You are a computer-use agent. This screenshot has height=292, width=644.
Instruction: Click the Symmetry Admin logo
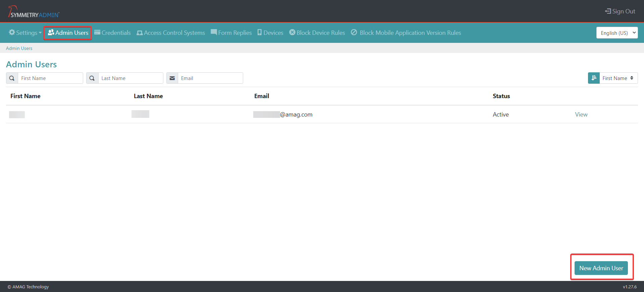34,12
